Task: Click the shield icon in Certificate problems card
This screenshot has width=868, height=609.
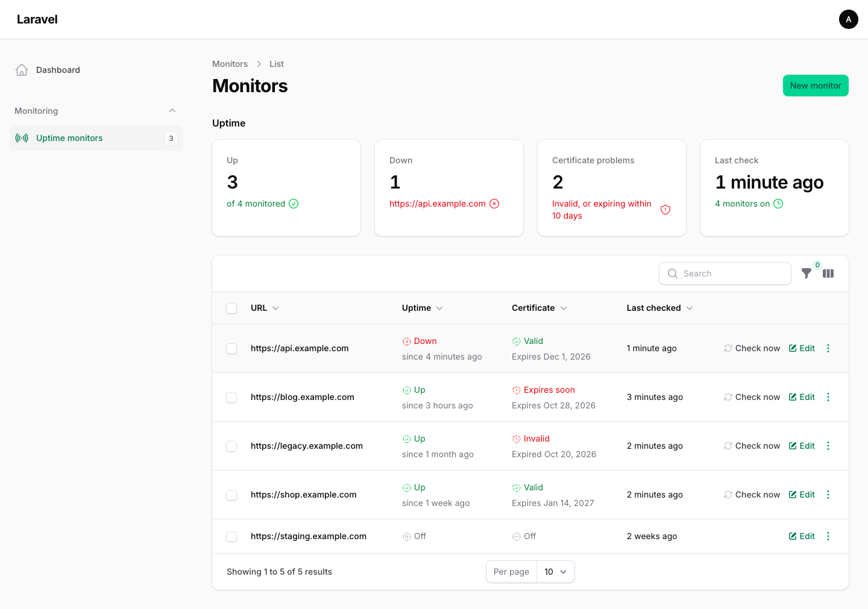Action: point(665,210)
